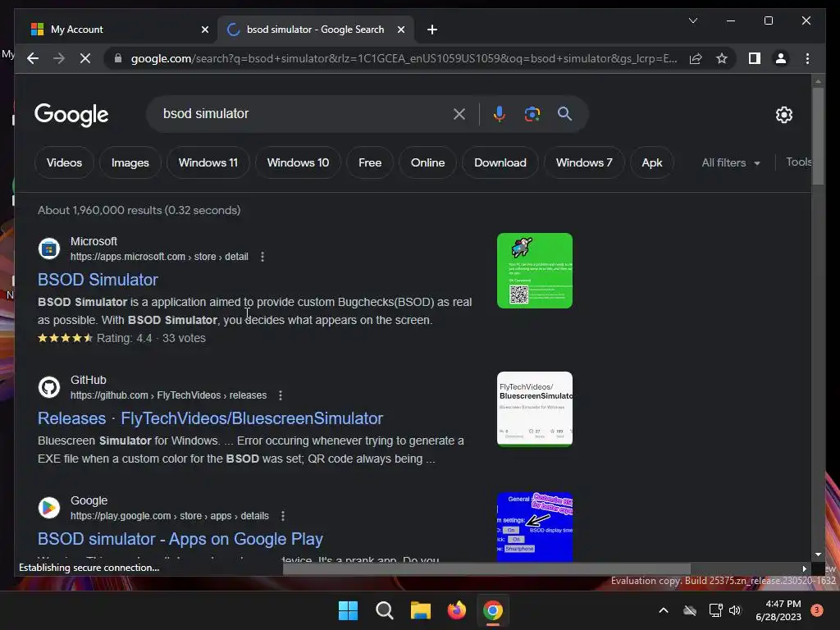Viewport: 840px width, 630px height.
Task: Go to Google home via logo
Action: tap(71, 115)
